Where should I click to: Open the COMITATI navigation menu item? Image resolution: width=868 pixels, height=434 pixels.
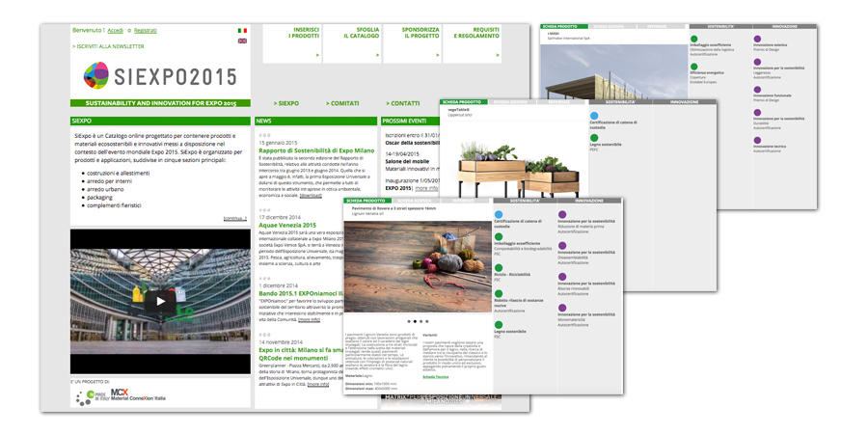click(x=342, y=103)
